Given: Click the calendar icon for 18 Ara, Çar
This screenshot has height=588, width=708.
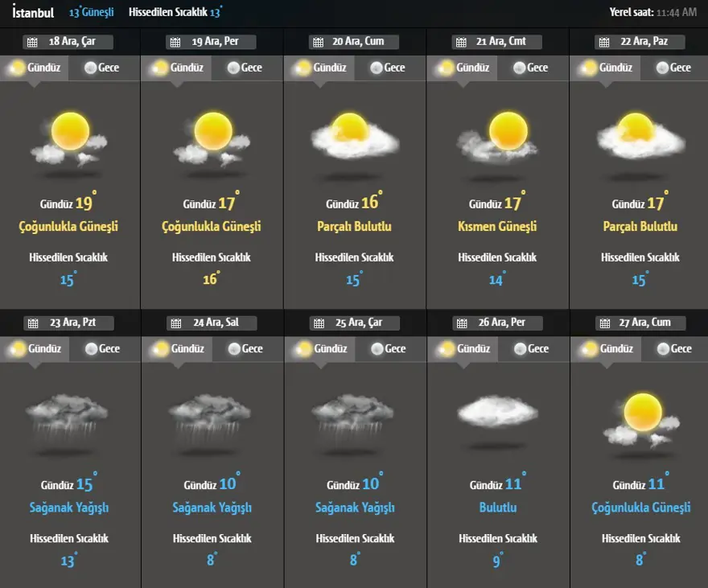Looking at the screenshot, I should coord(32,43).
